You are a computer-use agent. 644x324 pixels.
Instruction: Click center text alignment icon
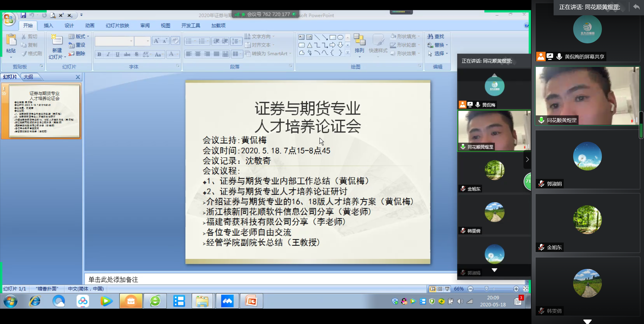coord(198,54)
